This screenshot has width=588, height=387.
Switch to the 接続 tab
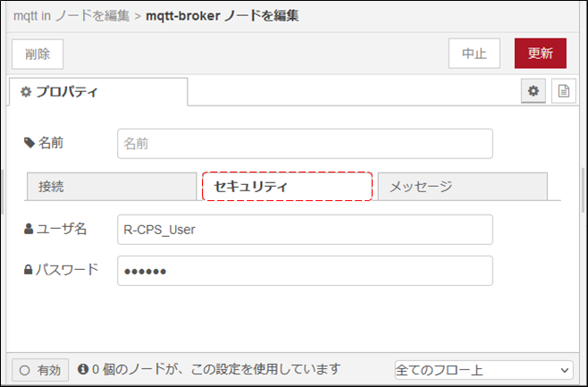point(111,187)
